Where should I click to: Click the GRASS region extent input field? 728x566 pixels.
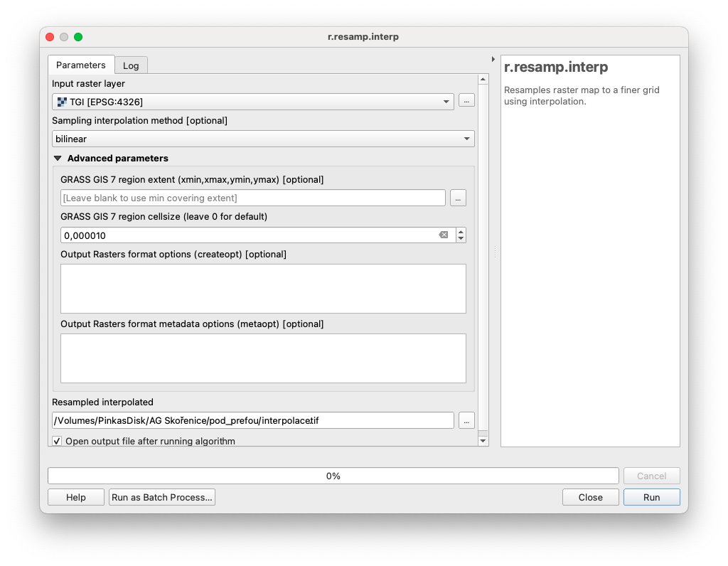(252, 198)
